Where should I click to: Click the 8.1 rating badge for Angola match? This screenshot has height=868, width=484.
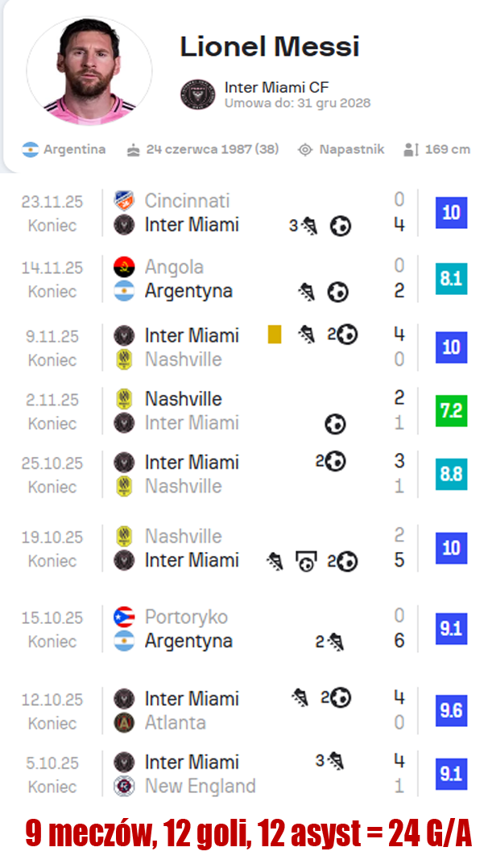pyautogui.click(x=451, y=279)
